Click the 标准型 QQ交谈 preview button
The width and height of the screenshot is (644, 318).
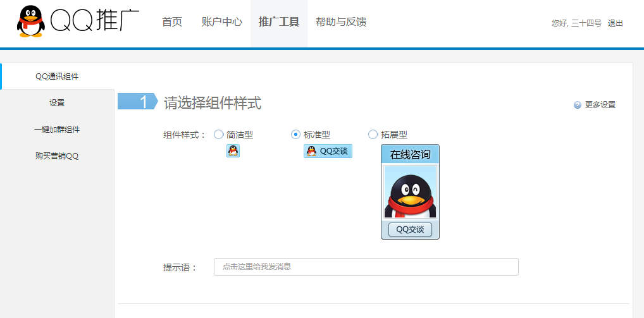(x=328, y=151)
